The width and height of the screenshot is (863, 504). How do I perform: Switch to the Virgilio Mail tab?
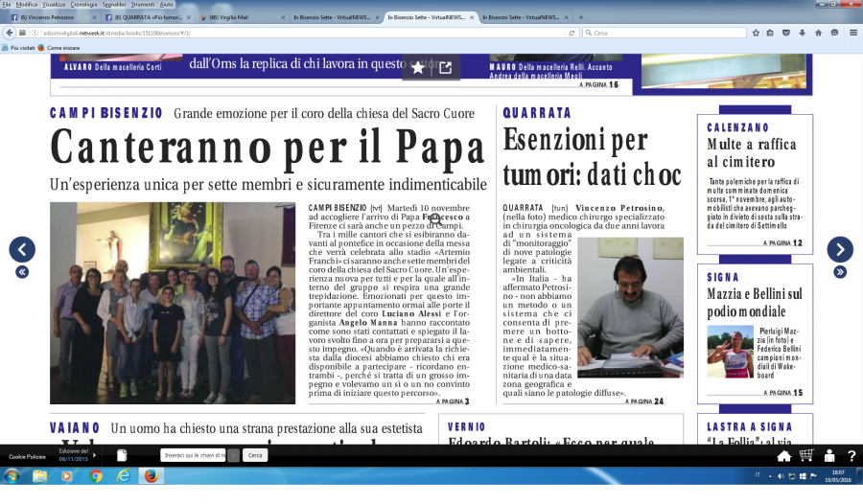click(243, 17)
